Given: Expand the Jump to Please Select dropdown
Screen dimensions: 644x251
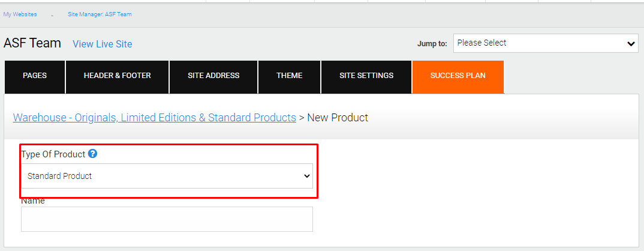Looking at the screenshot, I should 546,43.
